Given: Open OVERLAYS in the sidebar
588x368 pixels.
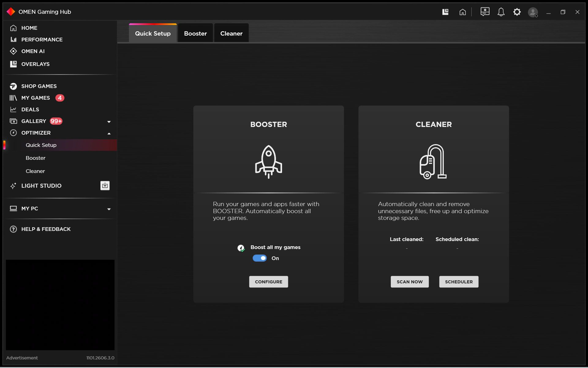Looking at the screenshot, I should point(36,64).
